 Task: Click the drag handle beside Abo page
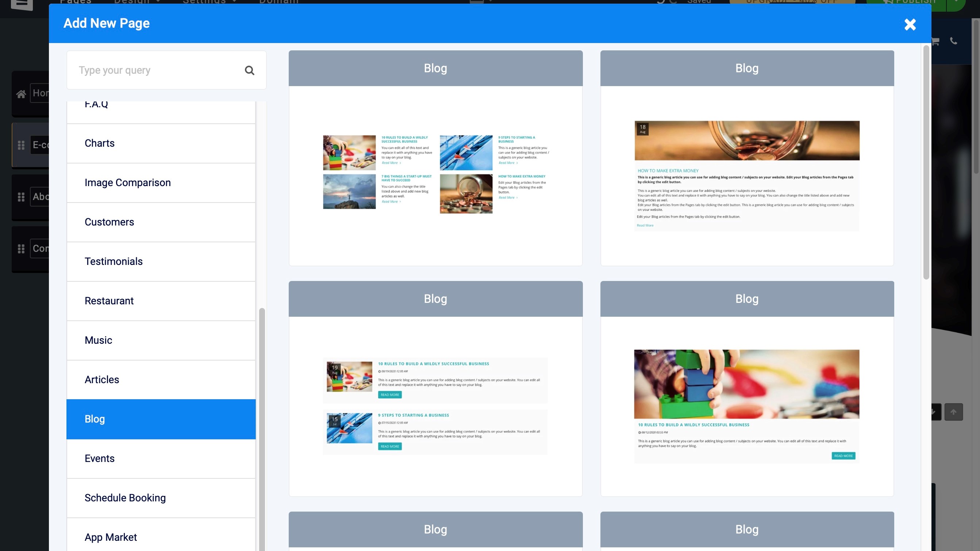[21, 197]
